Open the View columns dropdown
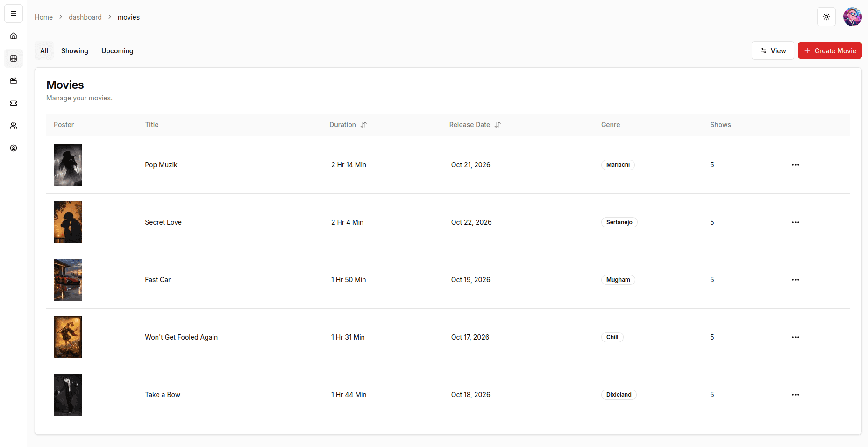 point(773,50)
